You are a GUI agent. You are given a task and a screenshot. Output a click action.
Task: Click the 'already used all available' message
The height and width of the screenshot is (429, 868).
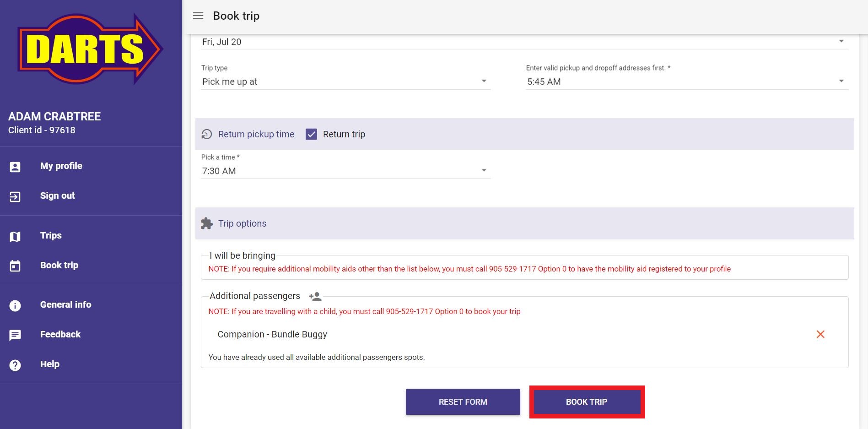click(317, 357)
